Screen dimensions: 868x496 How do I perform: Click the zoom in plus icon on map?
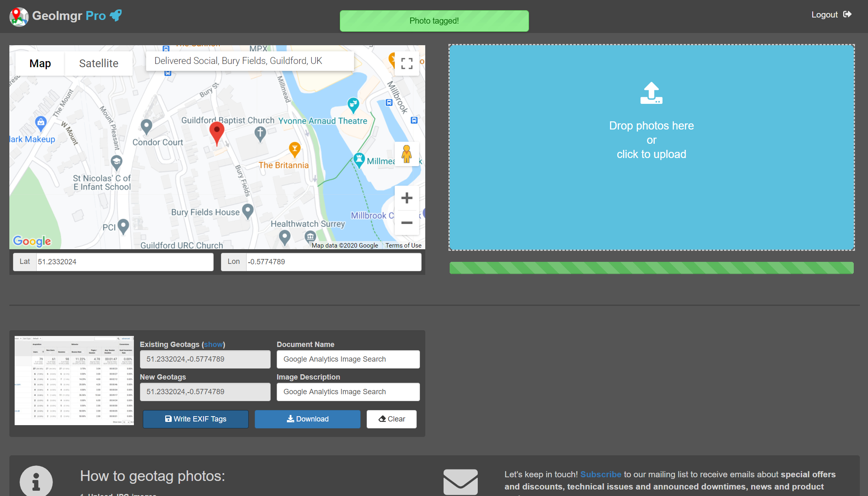[x=407, y=198]
